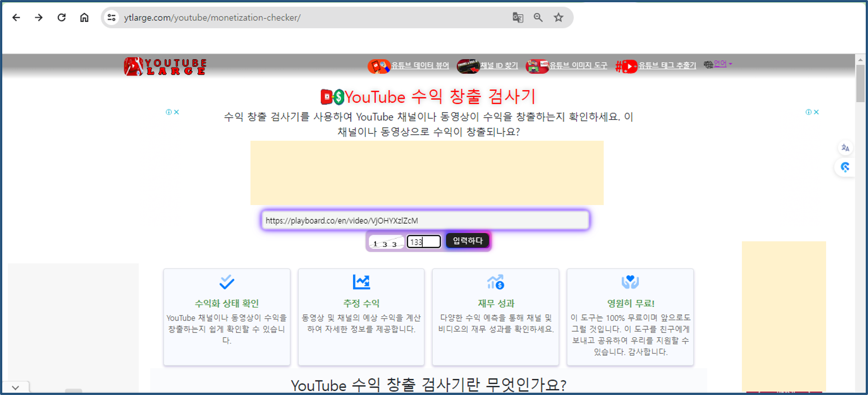This screenshot has height=395, width=868.
Task: Reload the current page
Action: click(62, 17)
